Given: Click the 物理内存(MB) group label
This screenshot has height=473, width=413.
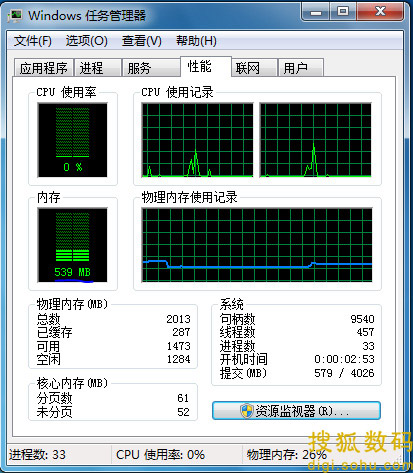Looking at the screenshot, I should coord(72,304).
